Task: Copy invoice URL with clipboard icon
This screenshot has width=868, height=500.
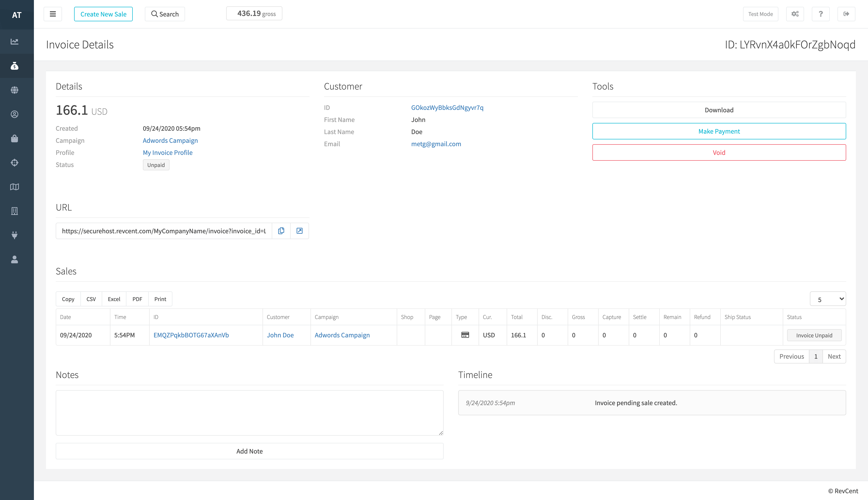Action: click(x=281, y=231)
